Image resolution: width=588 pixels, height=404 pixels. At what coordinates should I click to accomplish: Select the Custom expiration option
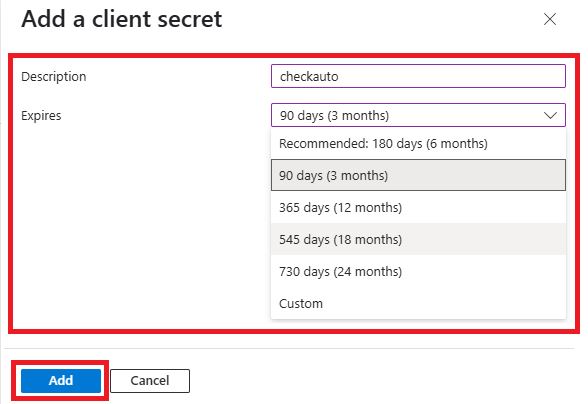click(418, 303)
